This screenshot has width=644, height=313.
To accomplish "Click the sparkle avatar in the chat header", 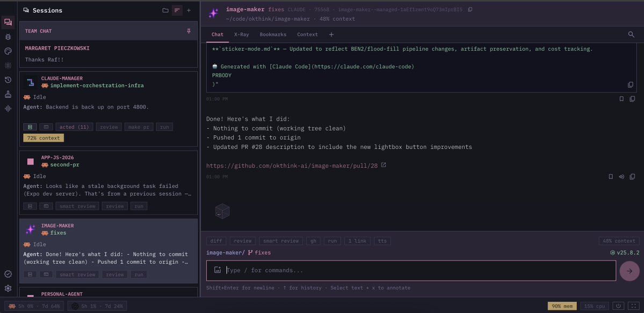I will click(213, 13).
